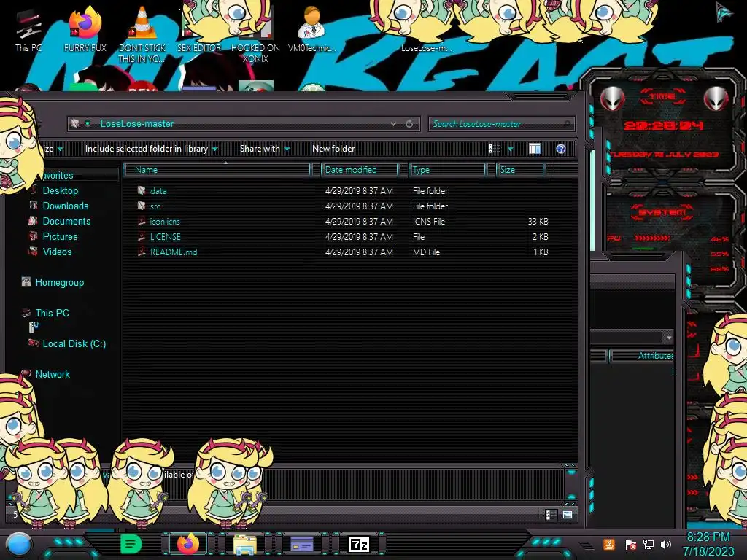Switch to Firefox on the taskbar

click(x=188, y=544)
